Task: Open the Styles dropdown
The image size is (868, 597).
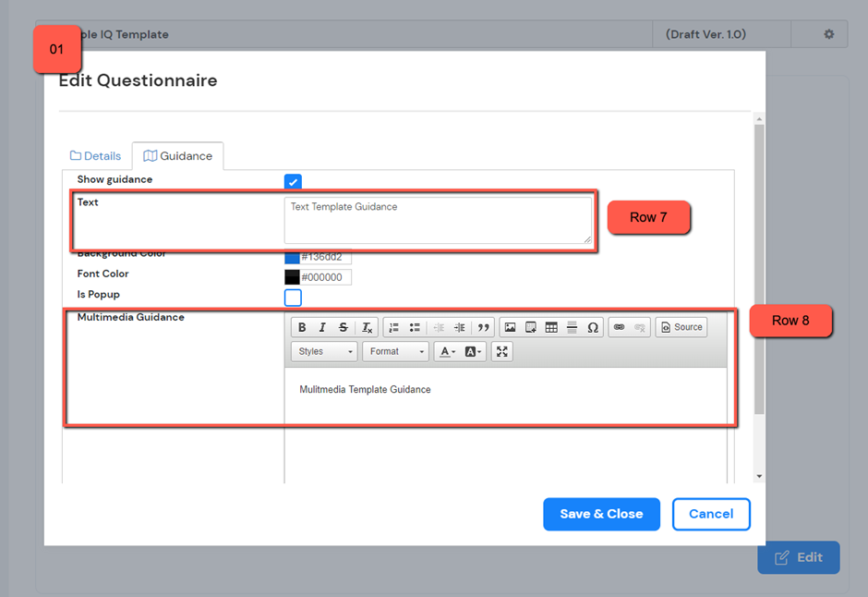Action: 324,352
